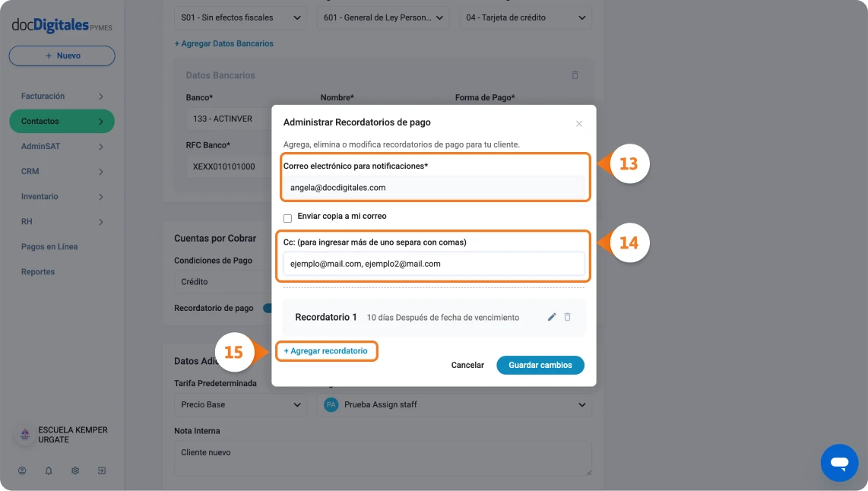Image resolution: width=868 pixels, height=491 pixels.
Task: Click Guardar cambios button
Action: pos(540,366)
